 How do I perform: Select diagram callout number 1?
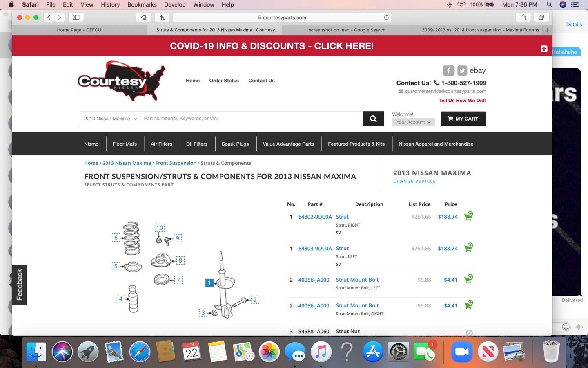(x=209, y=283)
